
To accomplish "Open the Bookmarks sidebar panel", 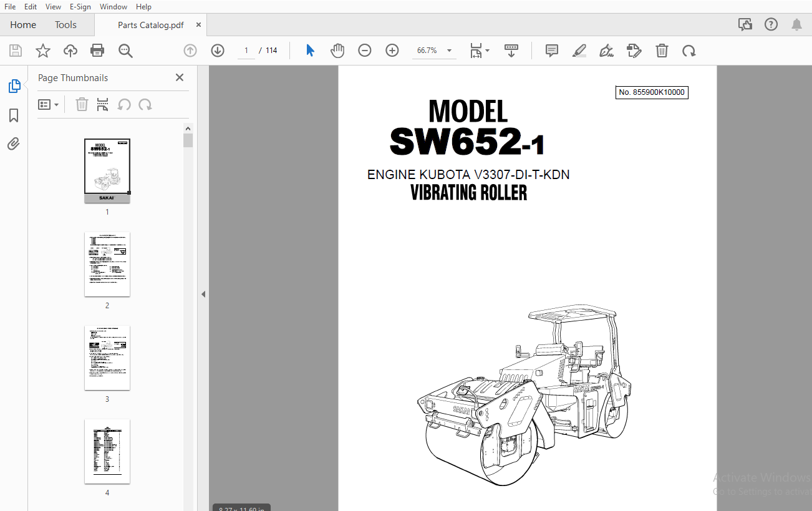I will click(14, 115).
